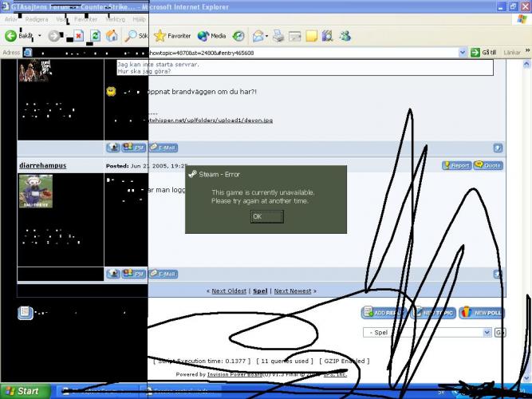This screenshot has width=532, height=399.
Task: Expand the Länkar links toolbar chevron
Action: pyautogui.click(x=527, y=51)
